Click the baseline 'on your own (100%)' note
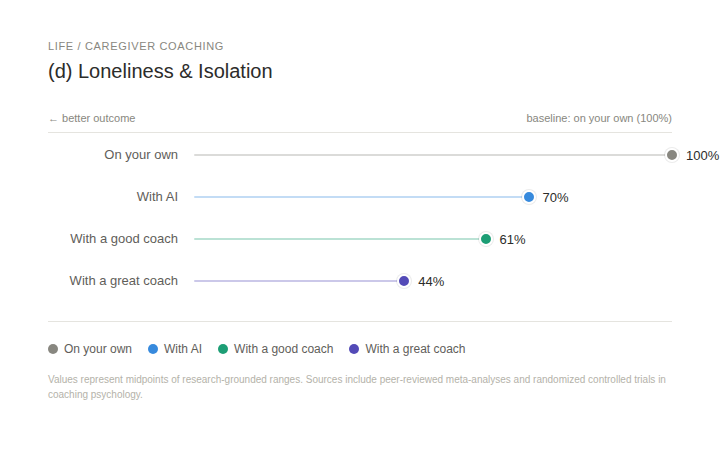This screenshot has height=456, width=720. pyautogui.click(x=599, y=118)
